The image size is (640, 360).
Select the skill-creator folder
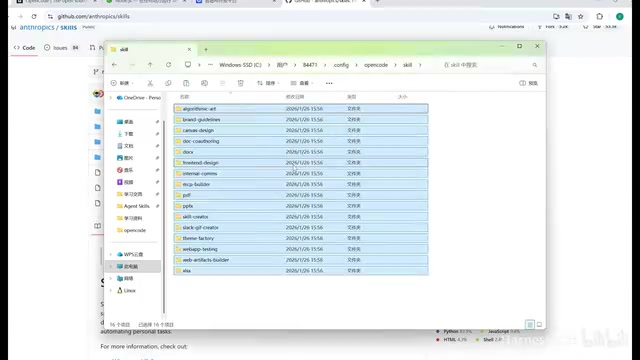point(301,217)
